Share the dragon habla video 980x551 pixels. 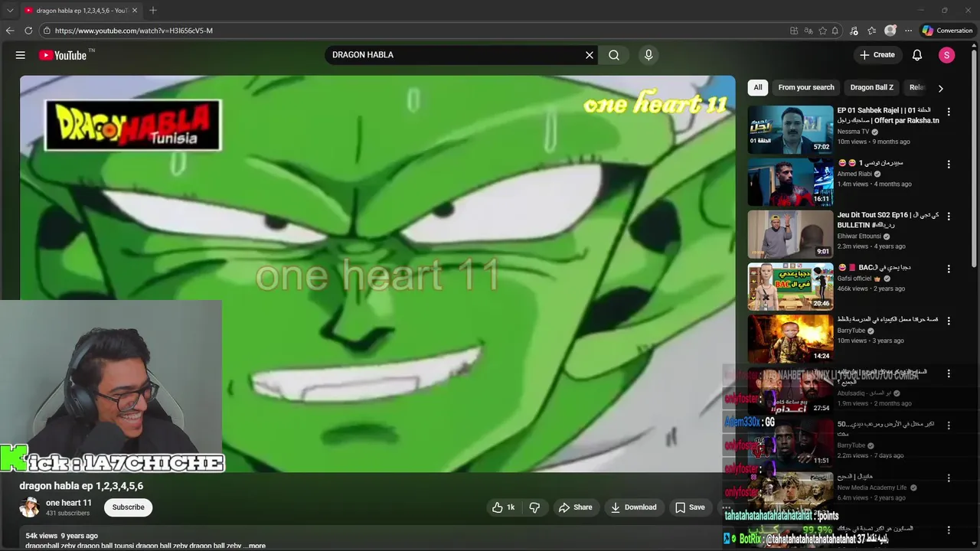[575, 507]
